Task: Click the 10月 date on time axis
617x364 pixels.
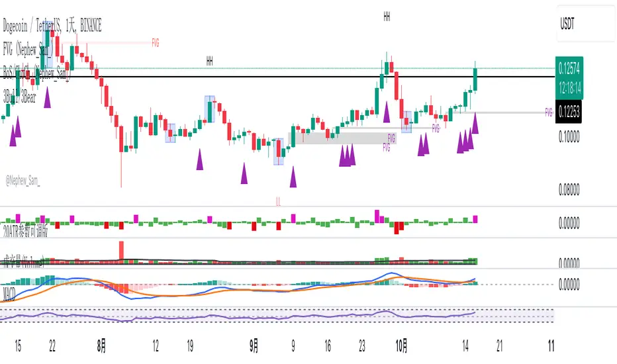Action: coord(401,346)
